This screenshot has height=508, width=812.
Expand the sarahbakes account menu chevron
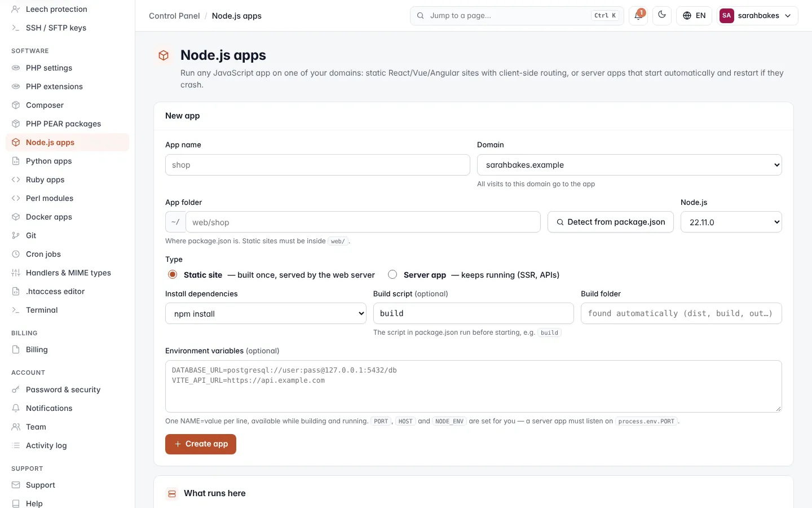(788, 16)
